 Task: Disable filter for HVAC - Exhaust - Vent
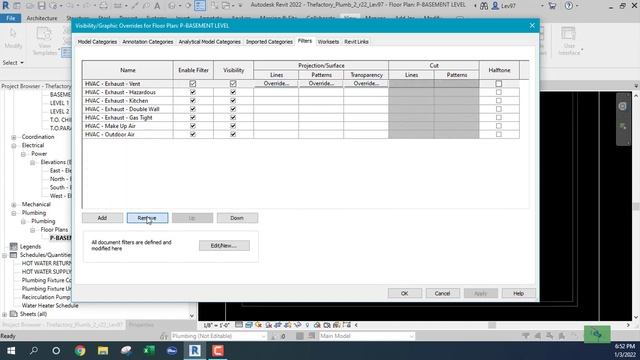(x=193, y=84)
